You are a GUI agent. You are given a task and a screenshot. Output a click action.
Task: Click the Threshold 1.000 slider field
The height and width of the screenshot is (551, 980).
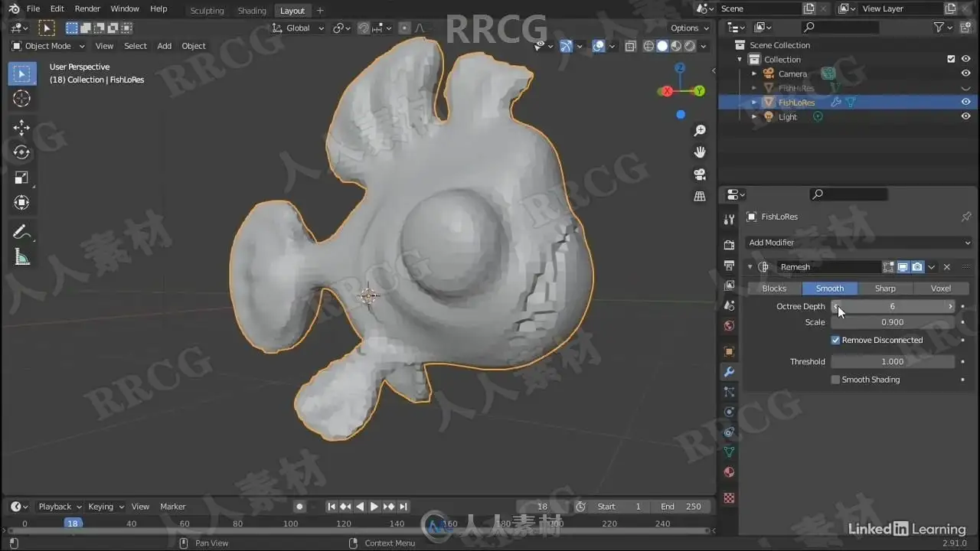pyautogui.click(x=893, y=362)
